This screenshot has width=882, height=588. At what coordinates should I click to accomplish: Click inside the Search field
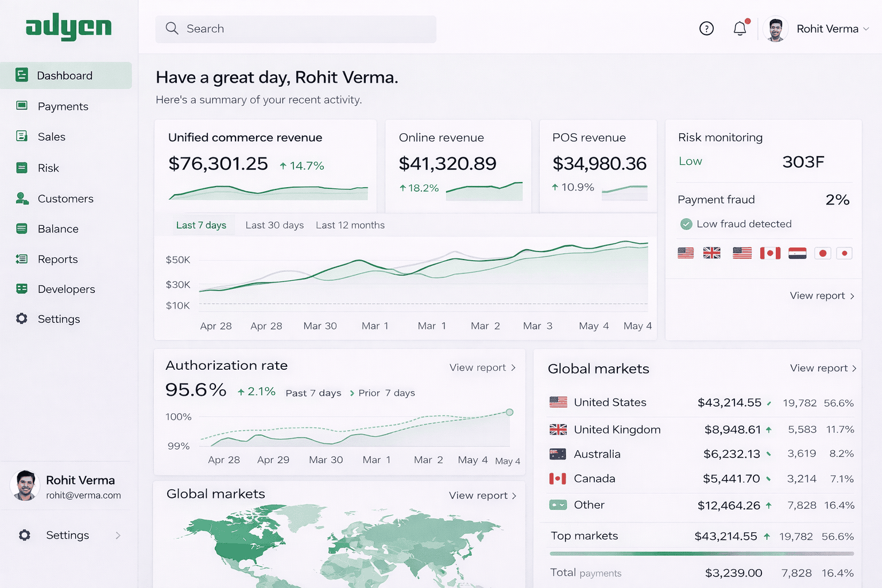[x=295, y=29]
